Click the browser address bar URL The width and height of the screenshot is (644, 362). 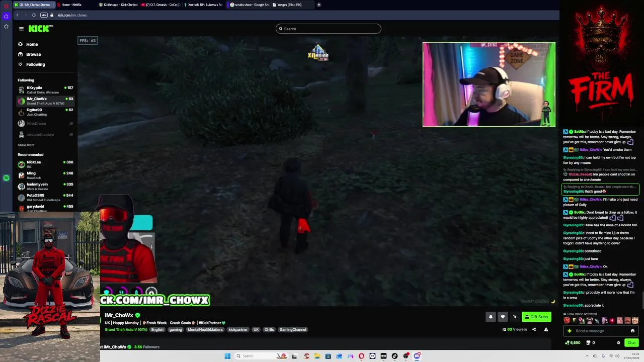tap(72, 15)
